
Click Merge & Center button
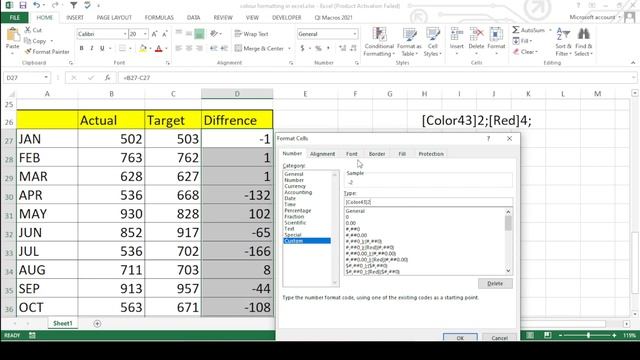coord(259,48)
